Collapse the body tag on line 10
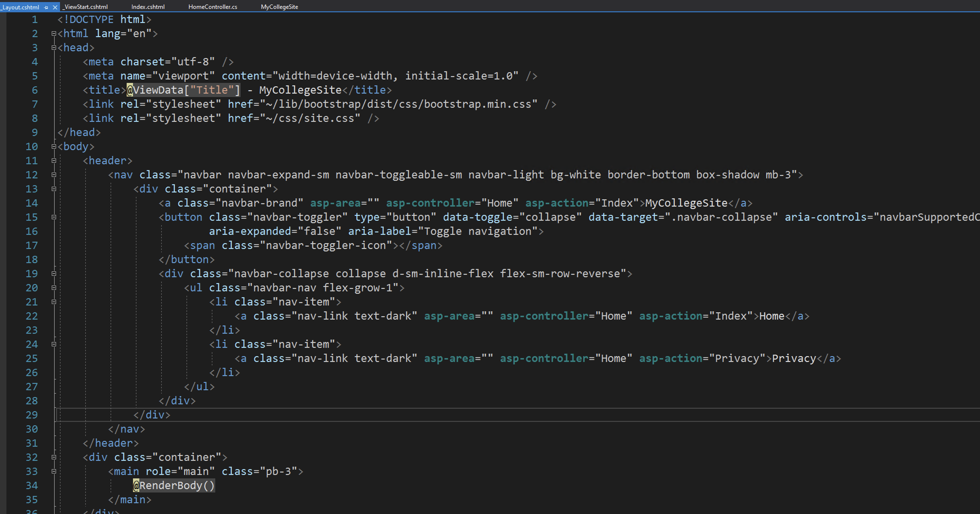This screenshot has height=514, width=980. [x=54, y=147]
